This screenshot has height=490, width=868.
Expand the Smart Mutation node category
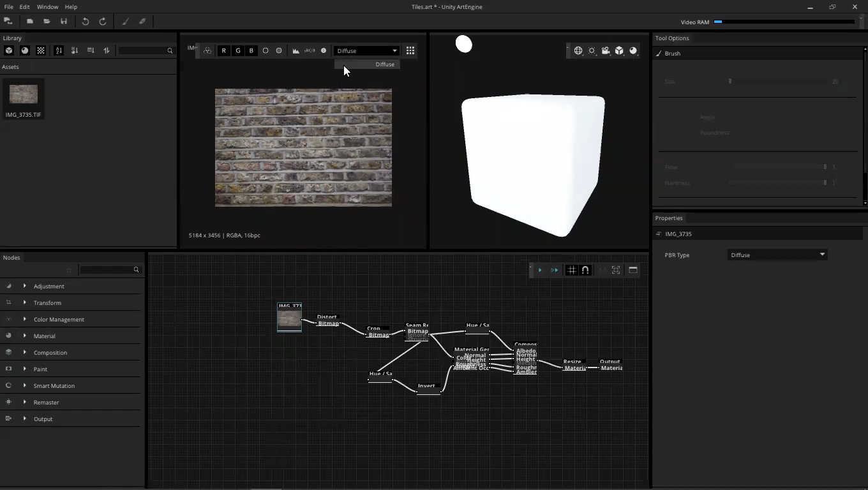25,385
